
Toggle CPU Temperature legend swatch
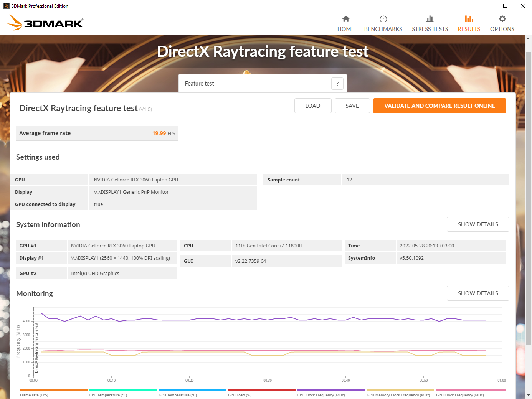pyautogui.click(x=123, y=390)
